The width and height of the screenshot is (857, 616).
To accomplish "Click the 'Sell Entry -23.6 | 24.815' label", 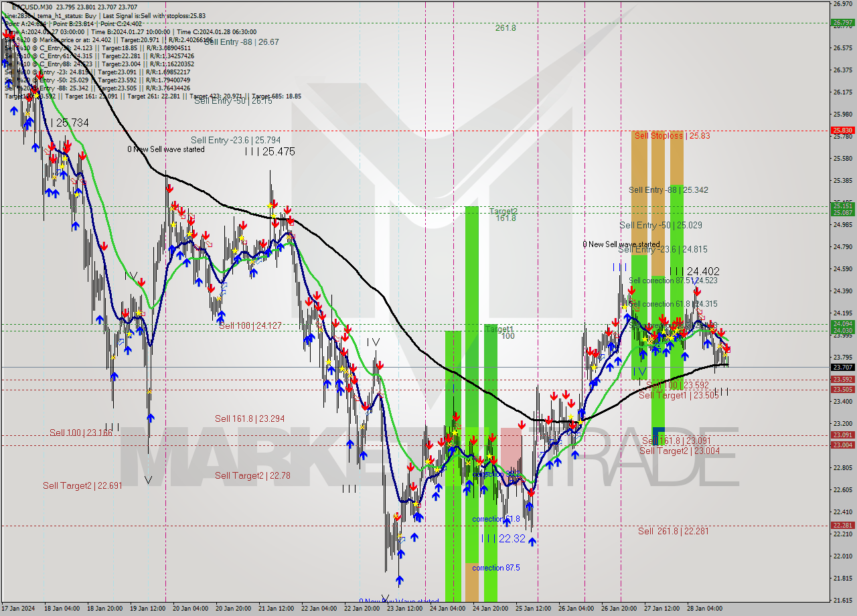I will click(x=663, y=250).
